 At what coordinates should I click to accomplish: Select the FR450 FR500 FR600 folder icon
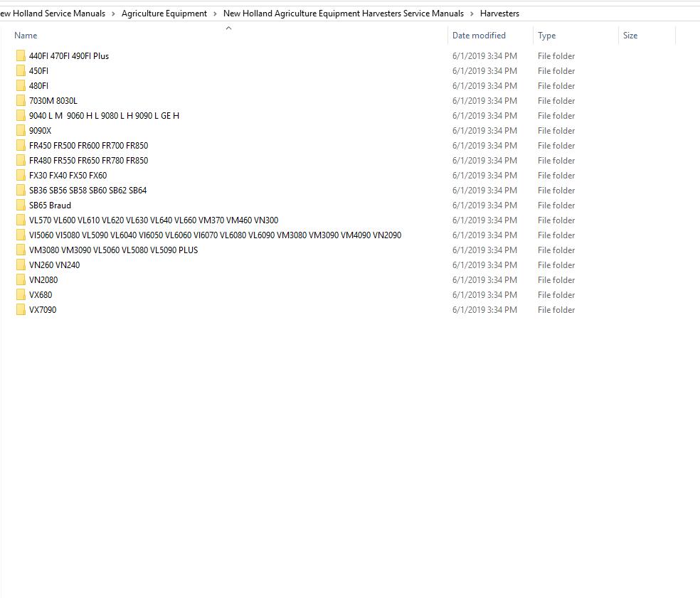tap(21, 146)
